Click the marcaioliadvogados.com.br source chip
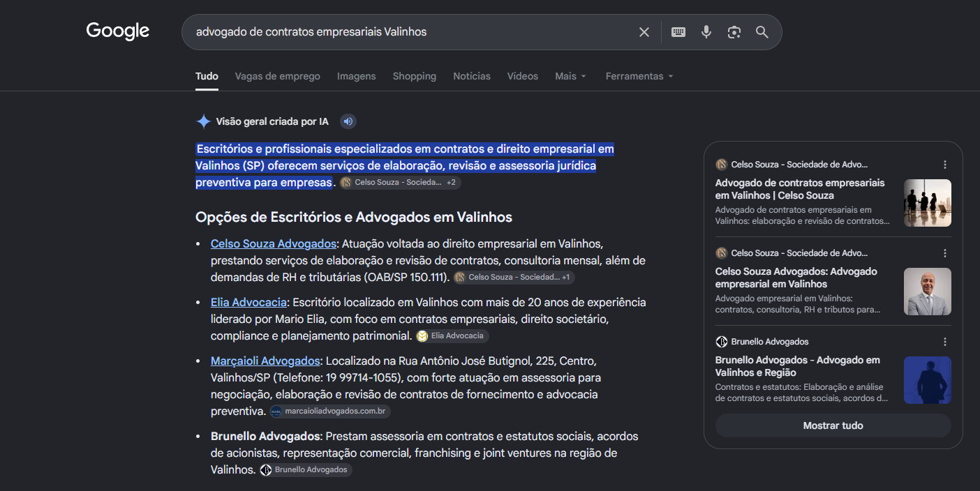980x491 pixels. point(330,411)
